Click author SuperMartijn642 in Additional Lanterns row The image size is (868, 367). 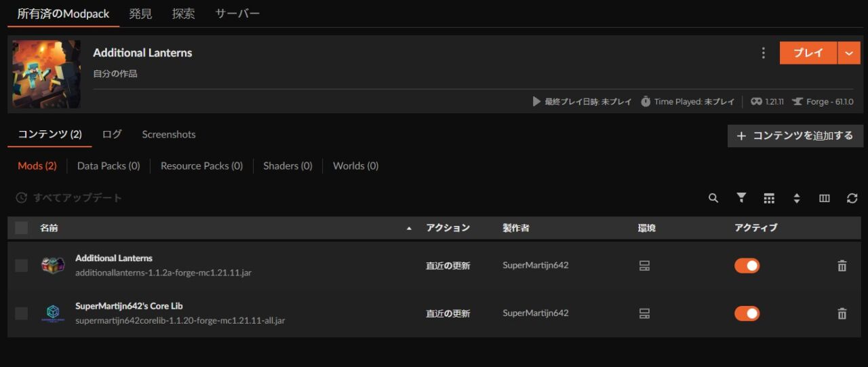point(536,265)
